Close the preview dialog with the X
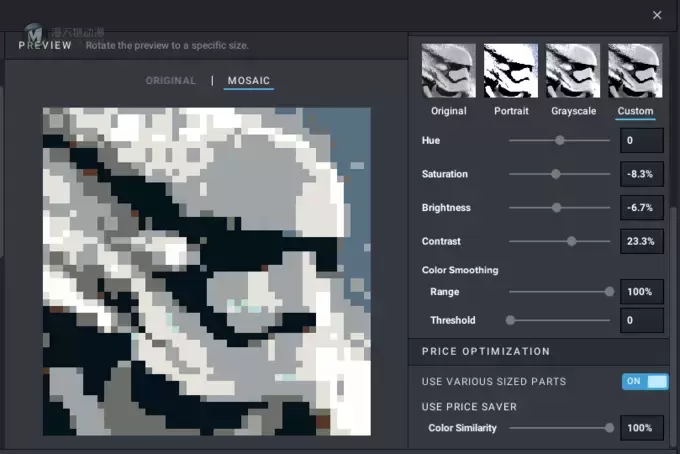The height and width of the screenshot is (454, 680). pyautogui.click(x=657, y=15)
